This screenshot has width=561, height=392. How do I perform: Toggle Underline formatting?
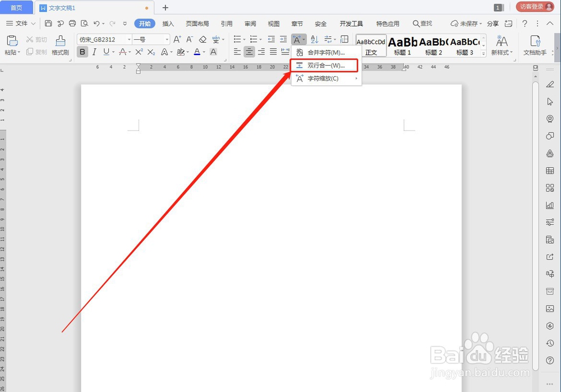tap(106, 52)
